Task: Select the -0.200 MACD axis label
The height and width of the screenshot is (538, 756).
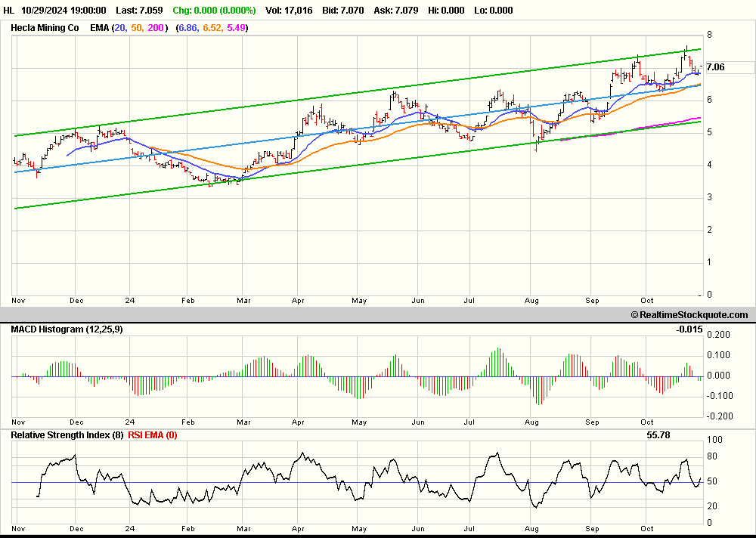Action: [x=718, y=416]
